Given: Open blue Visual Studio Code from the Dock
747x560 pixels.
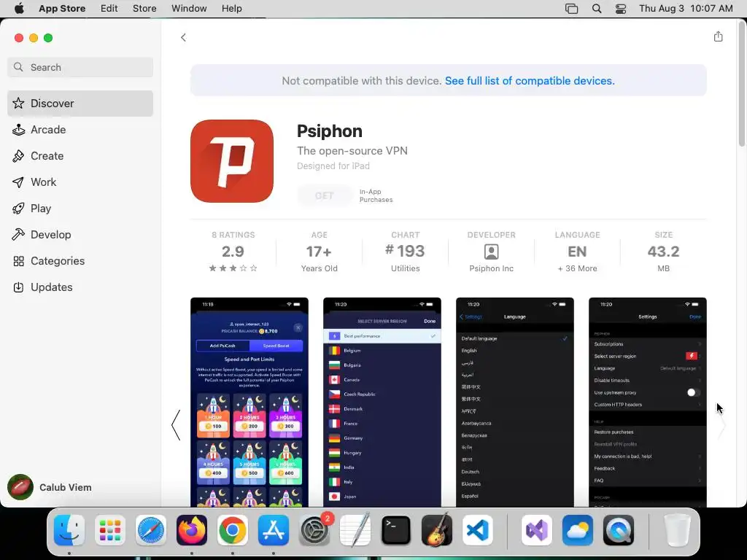Looking at the screenshot, I should (477, 530).
